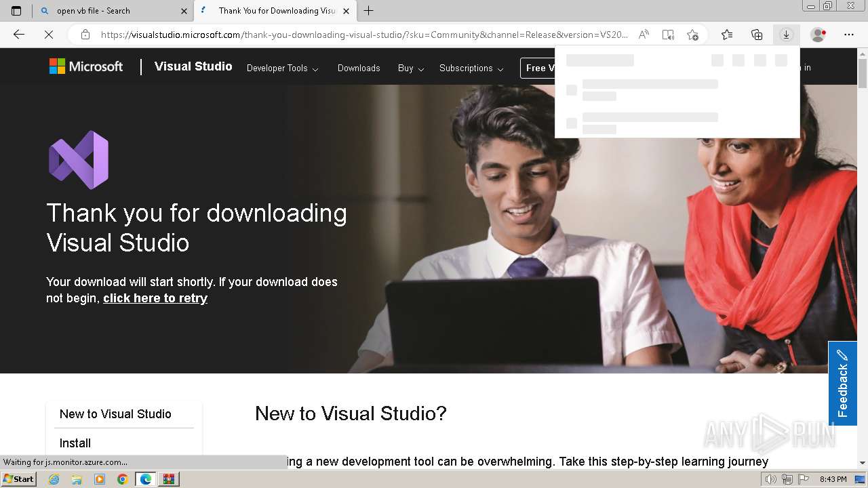Click the taskbar clock 8:43 PM
Screen dimensions: 868x488
[x=833, y=479]
